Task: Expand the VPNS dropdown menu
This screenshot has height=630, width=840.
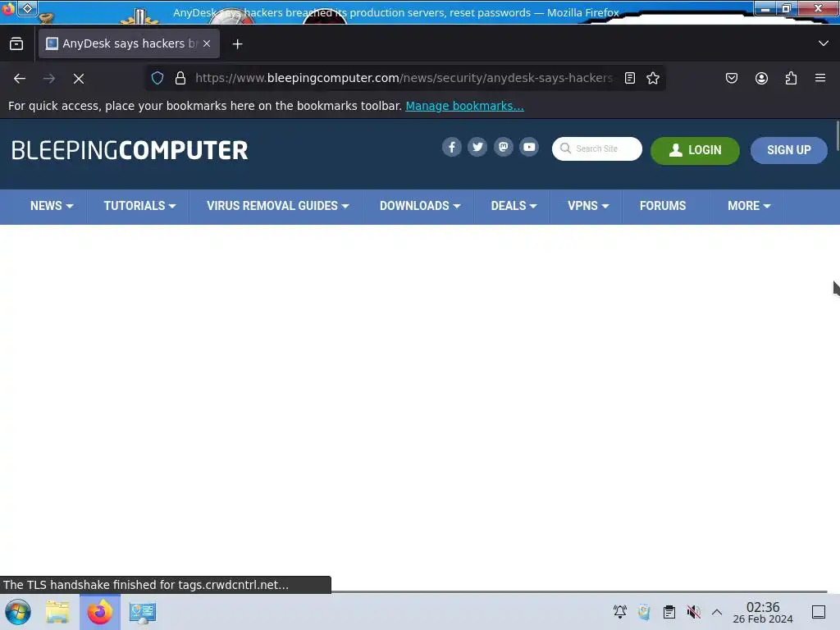Action: tap(588, 206)
